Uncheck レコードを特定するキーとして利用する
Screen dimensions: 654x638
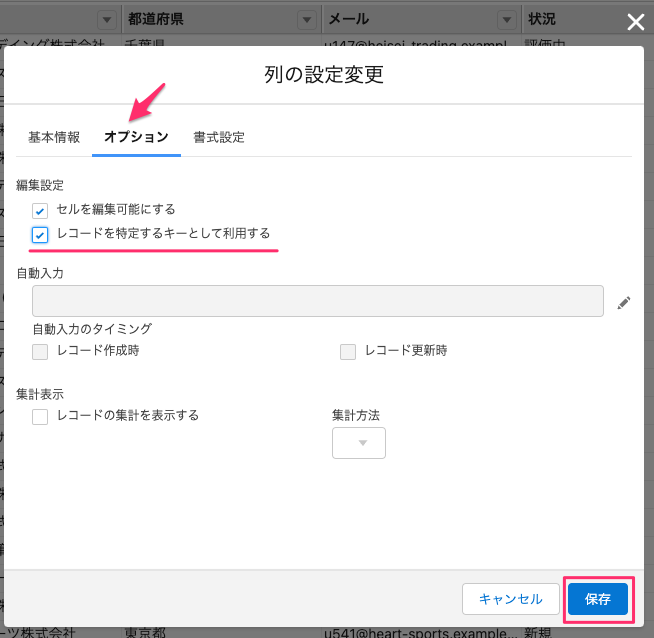coord(40,235)
